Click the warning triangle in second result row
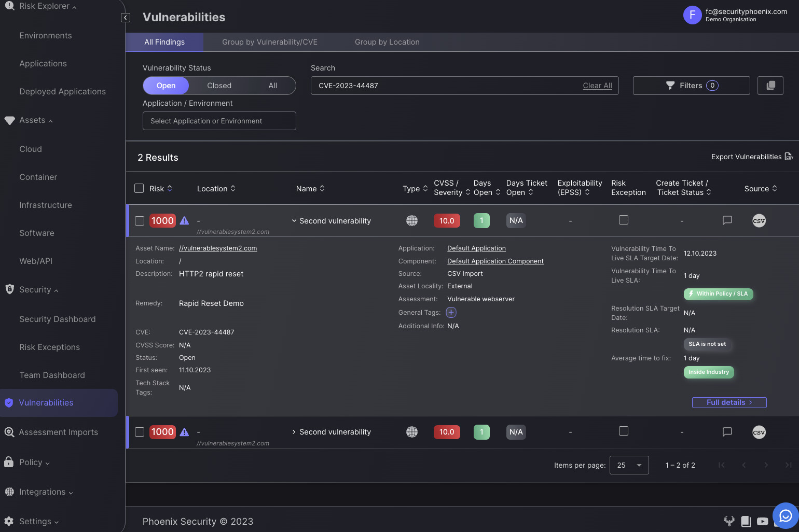799x532 pixels. click(x=184, y=432)
